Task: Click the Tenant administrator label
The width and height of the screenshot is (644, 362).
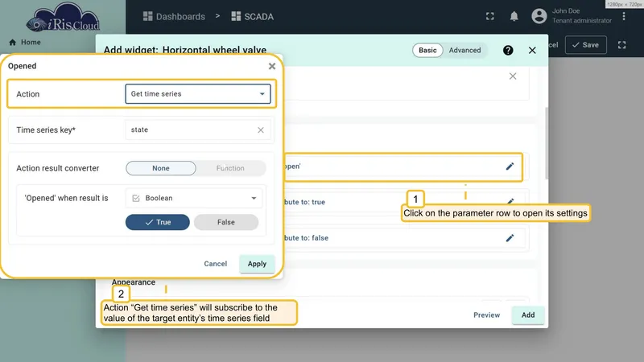Action: 581,21
